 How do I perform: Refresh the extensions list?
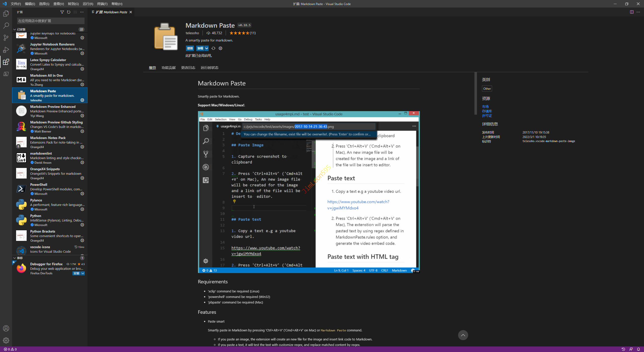69,12
